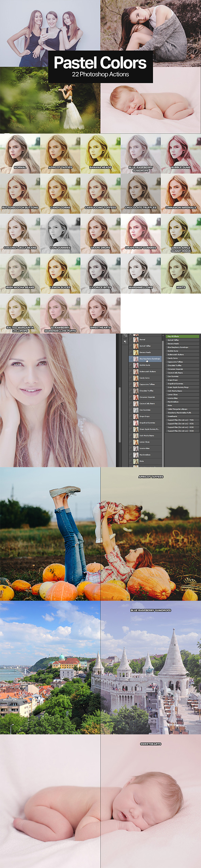The height and width of the screenshot is (868, 201).
Task: Toggle visibility of the Banana Heads layer
Action: point(131,352)
